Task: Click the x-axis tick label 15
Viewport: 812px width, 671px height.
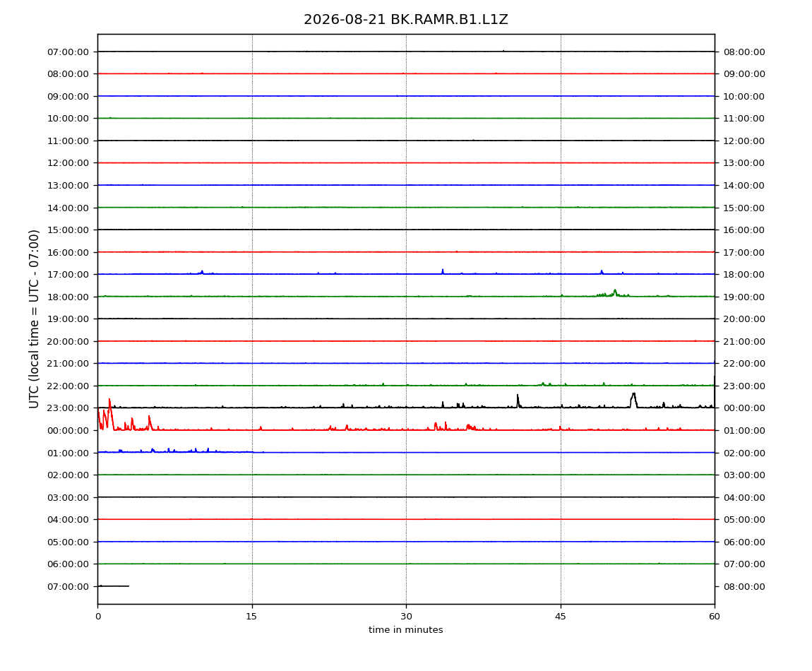Action: point(251,617)
